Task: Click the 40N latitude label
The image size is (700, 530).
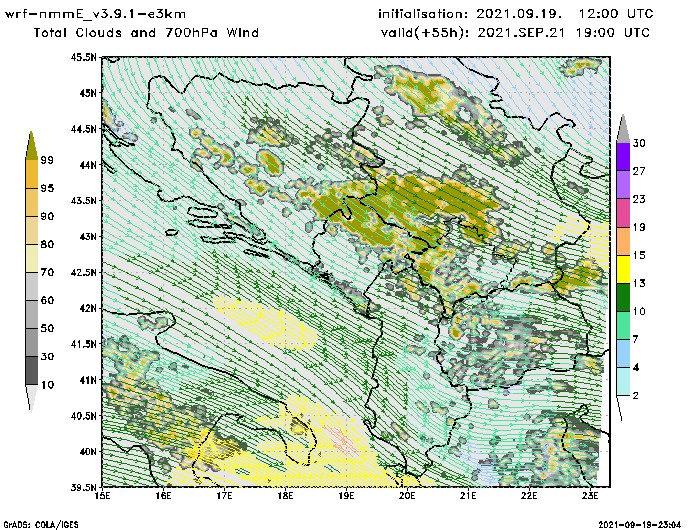Action: point(88,451)
